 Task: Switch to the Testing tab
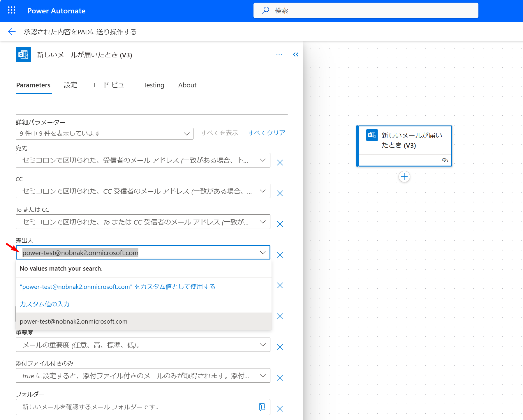pos(154,85)
